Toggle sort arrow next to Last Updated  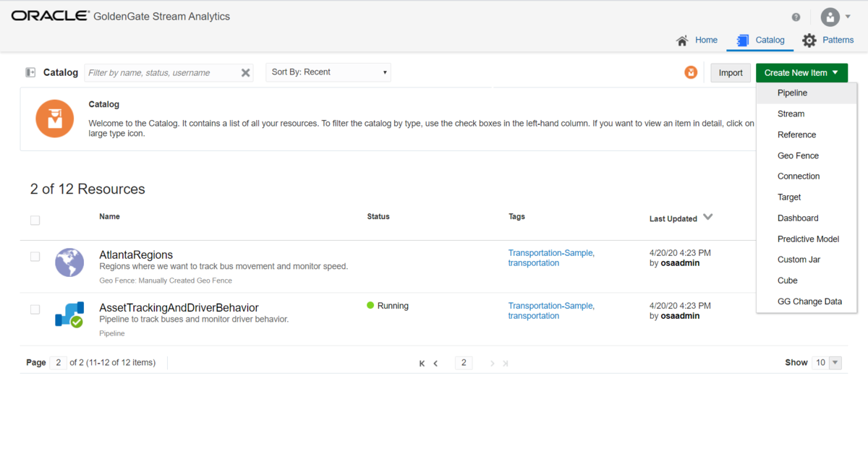point(708,217)
